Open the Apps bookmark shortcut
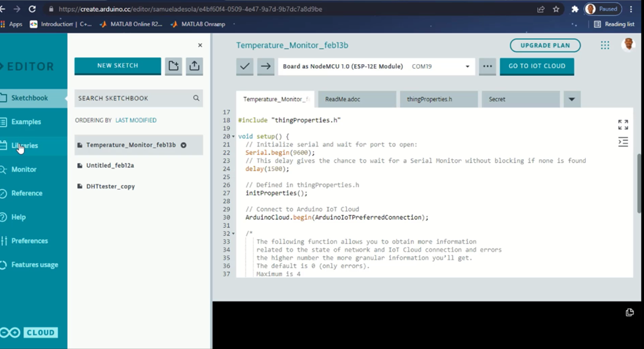Image resolution: width=644 pixels, height=349 pixels. (11, 24)
